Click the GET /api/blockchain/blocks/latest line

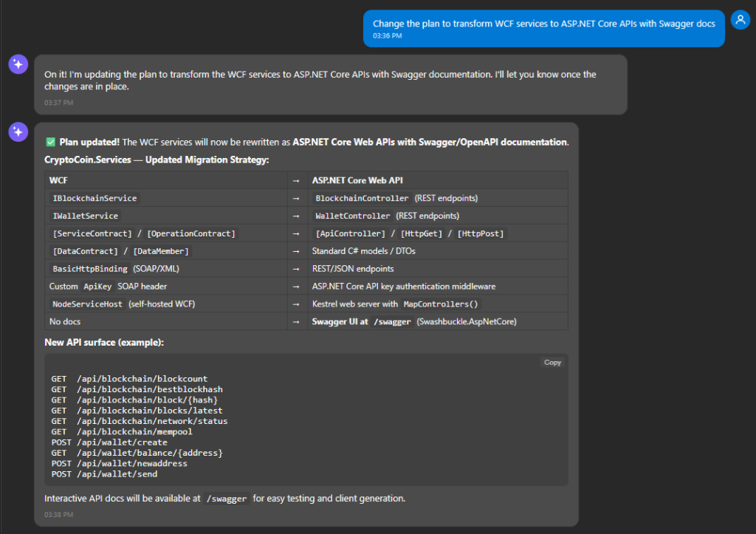pyautogui.click(x=137, y=411)
